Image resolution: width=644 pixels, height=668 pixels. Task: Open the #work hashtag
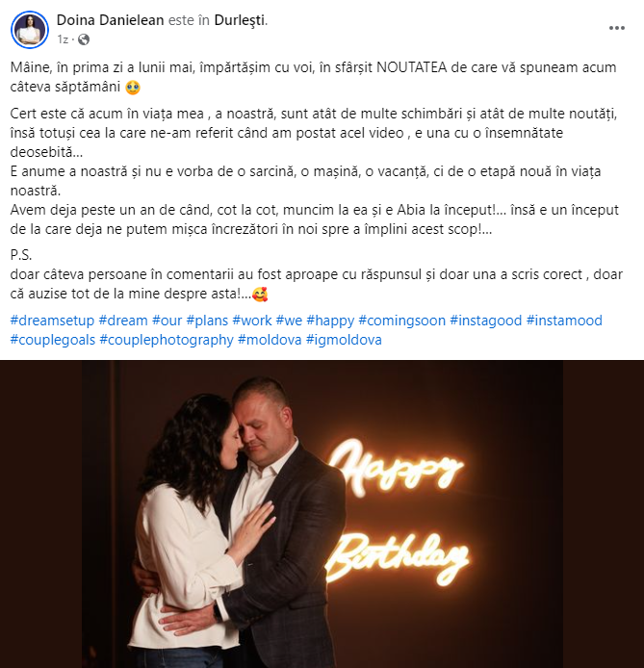point(251,321)
